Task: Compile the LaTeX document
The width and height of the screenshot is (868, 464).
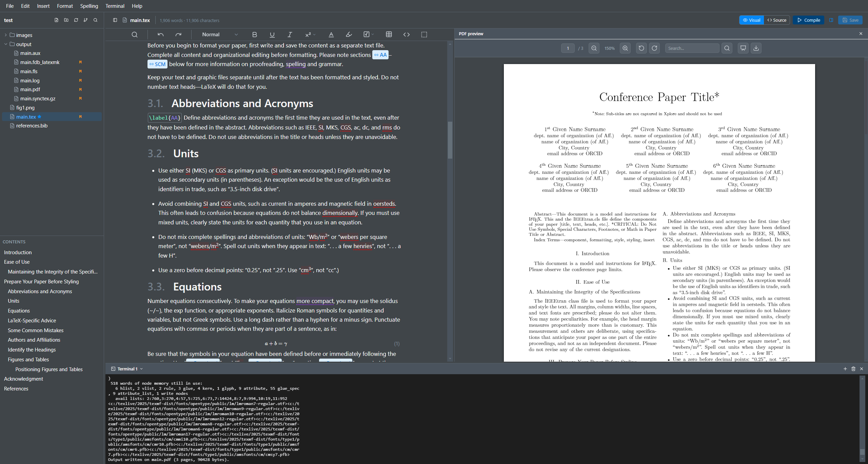Action: [808, 20]
